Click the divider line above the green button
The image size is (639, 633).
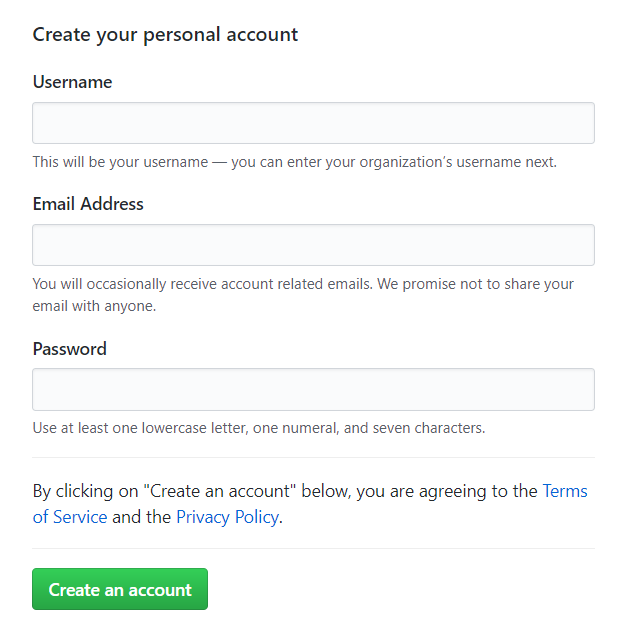pos(313,548)
